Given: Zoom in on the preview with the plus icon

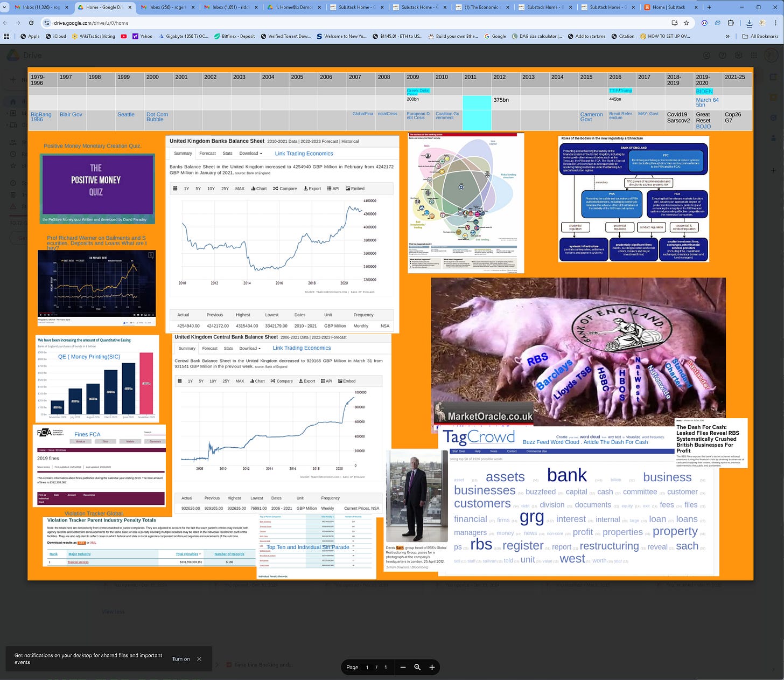Looking at the screenshot, I should tap(432, 667).
